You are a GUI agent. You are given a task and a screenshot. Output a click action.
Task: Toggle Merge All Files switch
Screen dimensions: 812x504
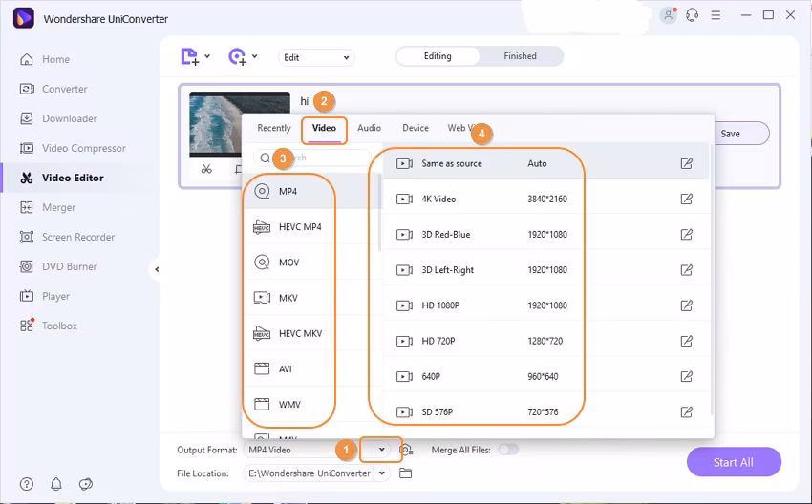(x=508, y=450)
